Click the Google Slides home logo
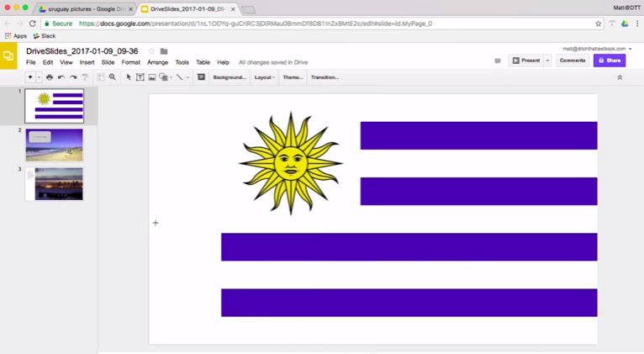This screenshot has width=644, height=354. [8, 55]
